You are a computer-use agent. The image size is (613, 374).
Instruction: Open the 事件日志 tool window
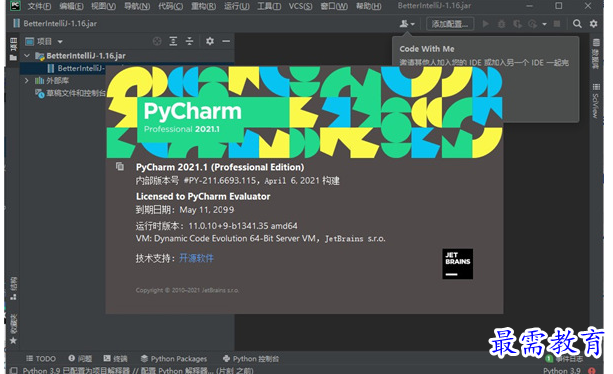tap(565, 358)
